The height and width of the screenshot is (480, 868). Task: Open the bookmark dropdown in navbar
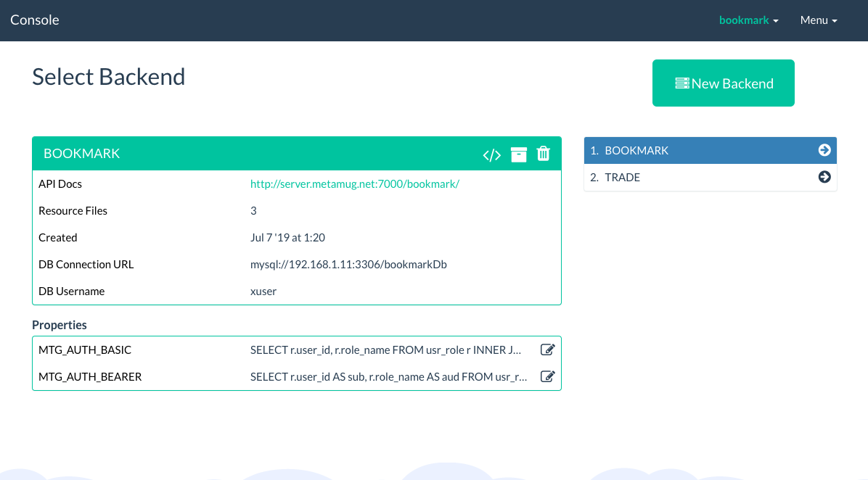[748, 20]
